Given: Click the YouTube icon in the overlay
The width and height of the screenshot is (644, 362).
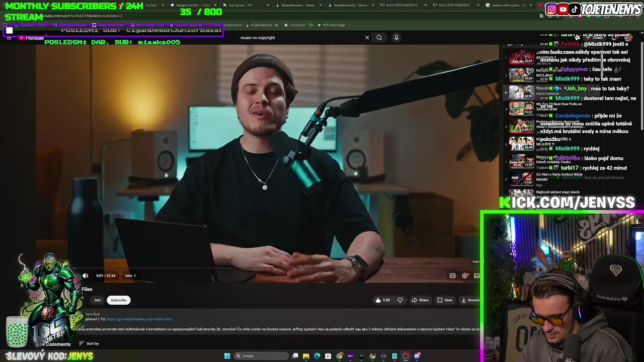Looking at the screenshot, I should pos(563,9).
